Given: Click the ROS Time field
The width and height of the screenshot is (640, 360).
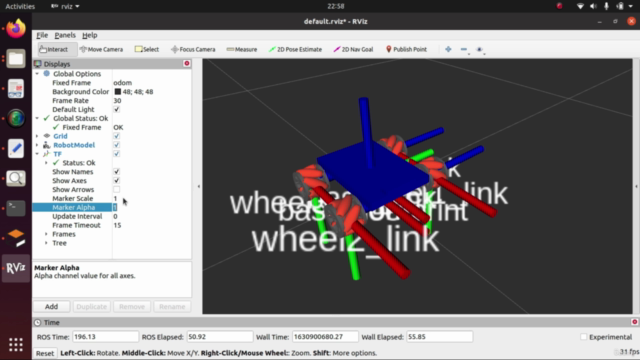Looking at the screenshot, I should point(105,337).
